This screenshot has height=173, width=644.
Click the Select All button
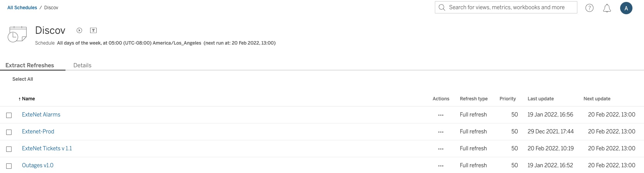pos(23,79)
